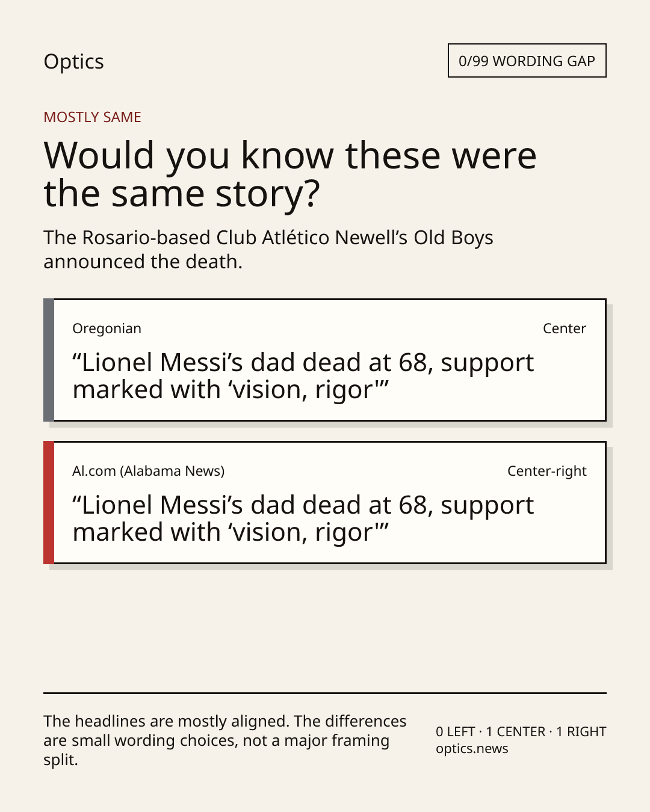This screenshot has height=812, width=650.
Task: Click the Optics logo text
Action: point(73,62)
